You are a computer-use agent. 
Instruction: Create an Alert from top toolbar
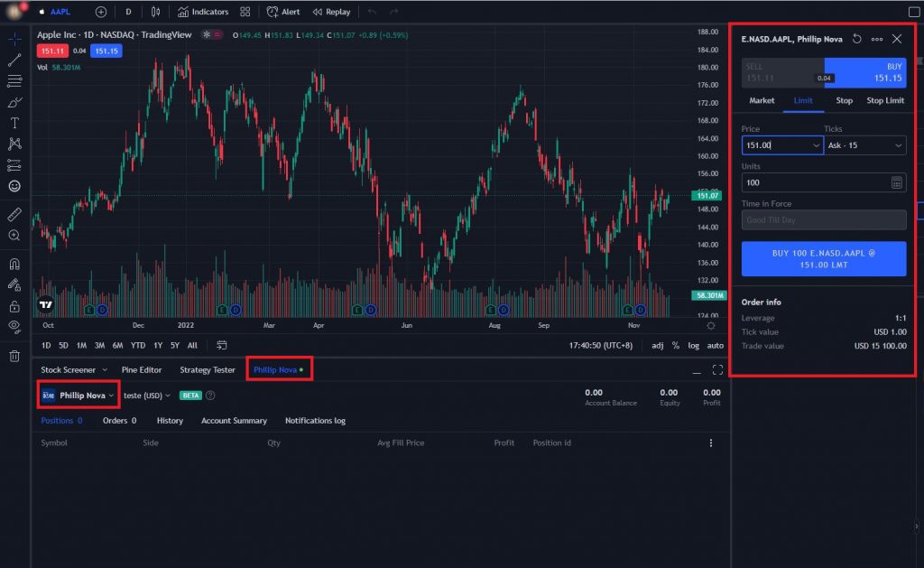click(282, 12)
